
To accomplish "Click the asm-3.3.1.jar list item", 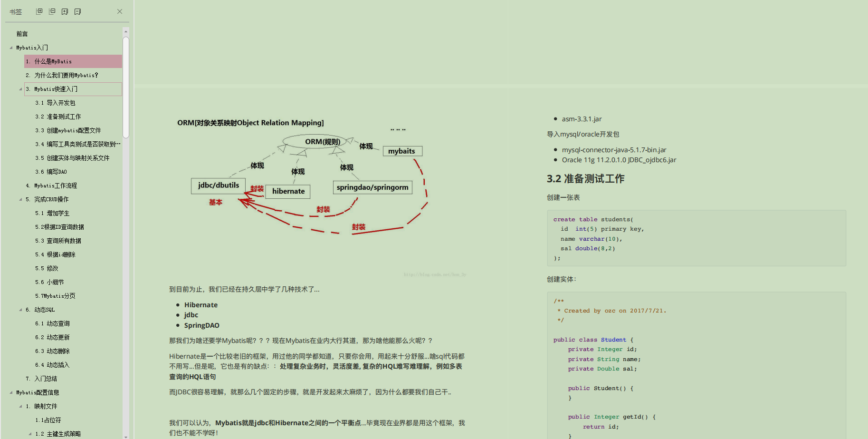I will pyautogui.click(x=582, y=119).
